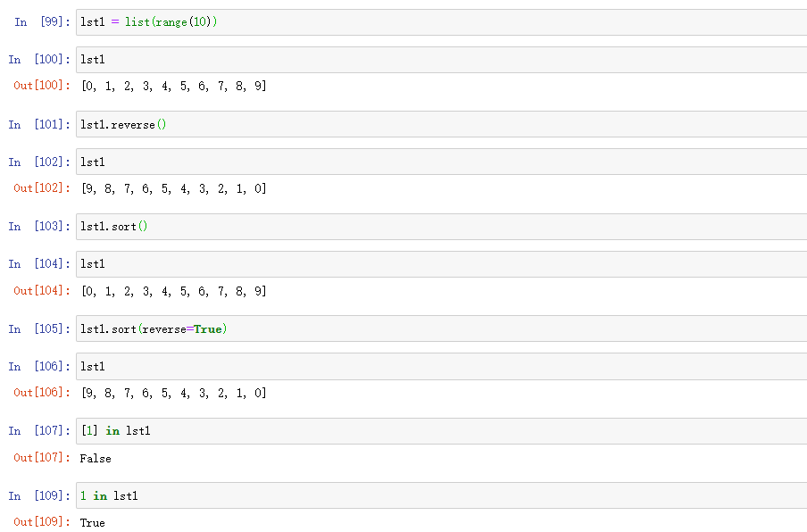Click the False output of Out[107]
The height and width of the screenshot is (532, 807).
96,458
